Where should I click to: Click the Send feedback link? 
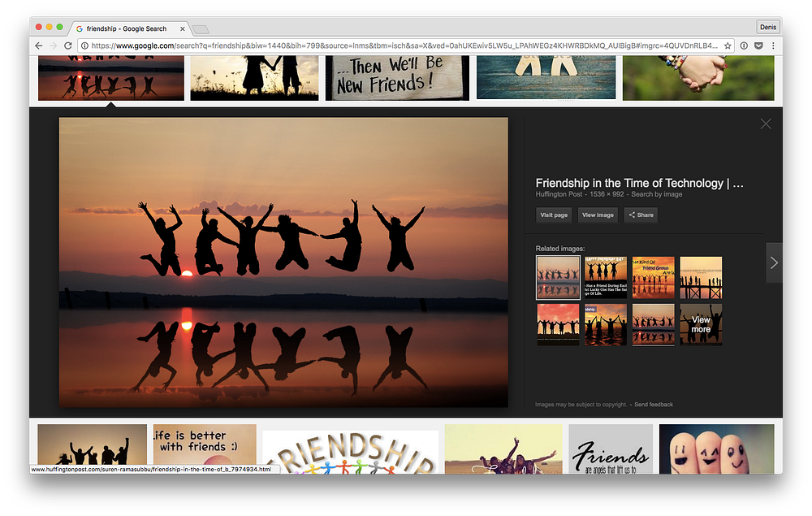[654, 405]
